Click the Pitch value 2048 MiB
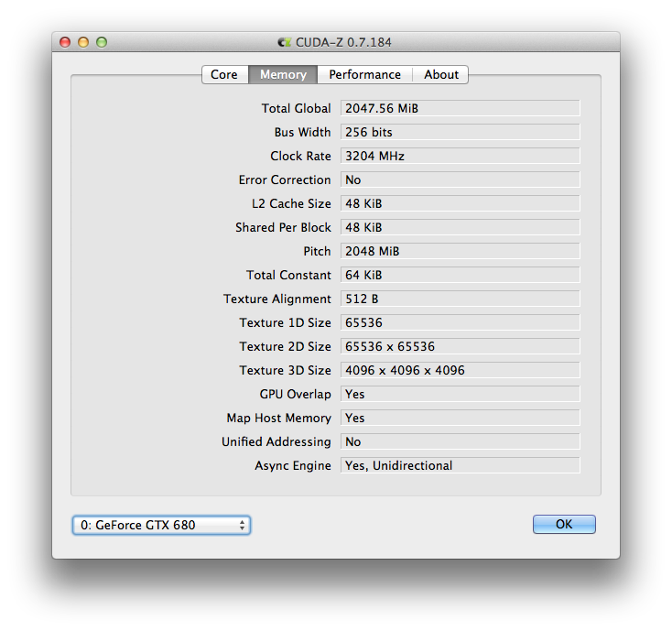The image size is (672, 631). tap(461, 251)
